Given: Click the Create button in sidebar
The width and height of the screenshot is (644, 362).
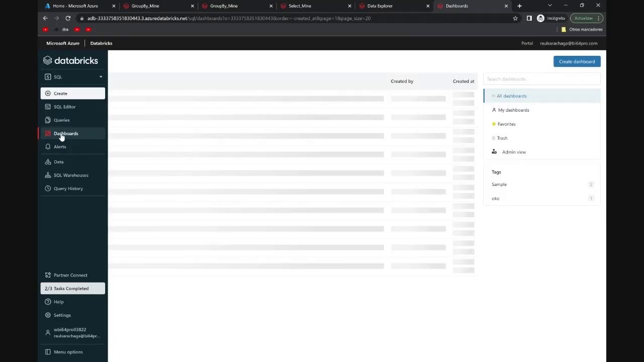Looking at the screenshot, I should (73, 94).
